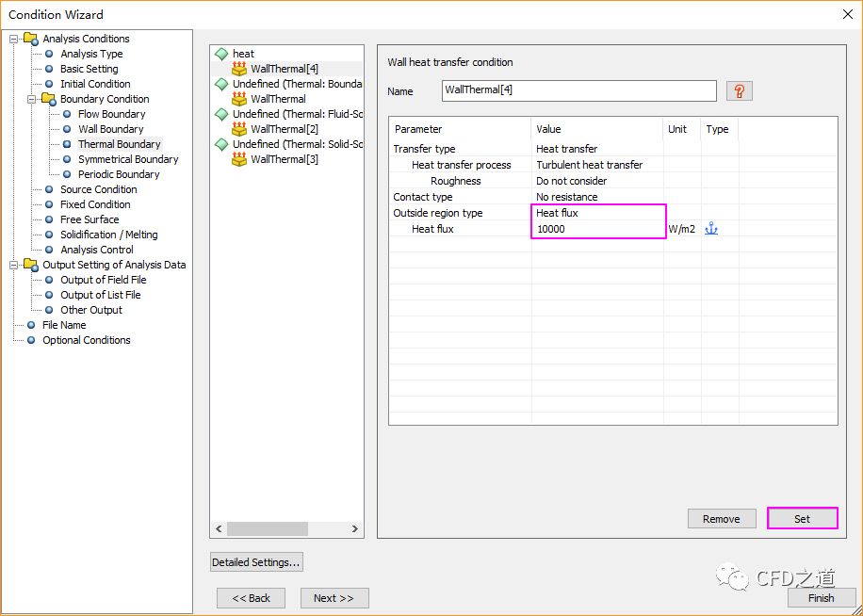Collapse the Analysis Conditions root node
The width and height of the screenshot is (863, 616).
point(14,39)
